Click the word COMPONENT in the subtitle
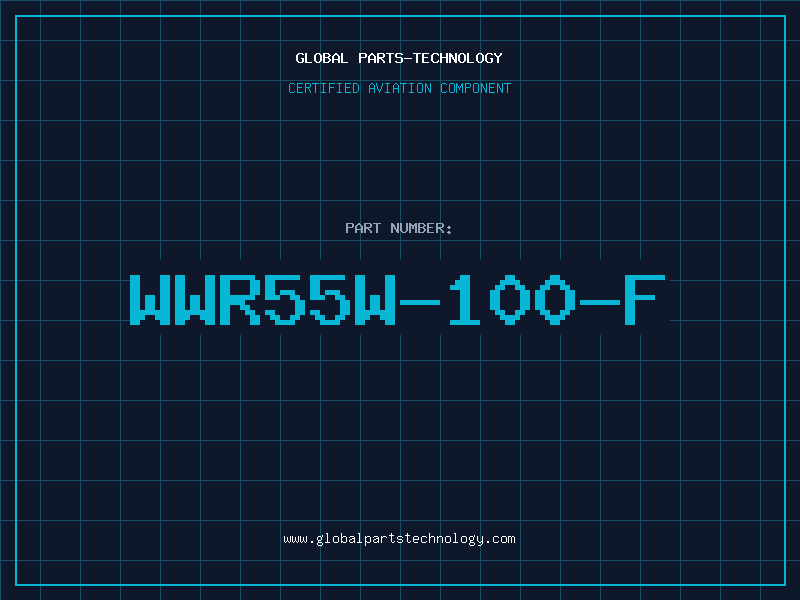 476,88
